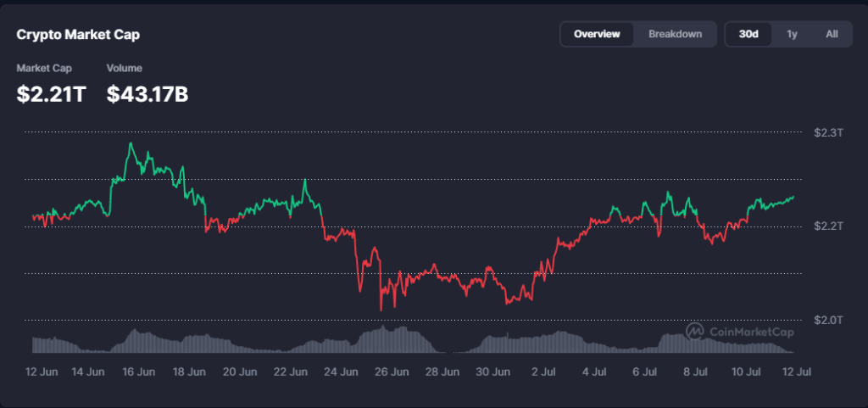Viewport: 868px width, 408px height.
Task: Click the $2.21T market cap value
Action: tap(52, 95)
